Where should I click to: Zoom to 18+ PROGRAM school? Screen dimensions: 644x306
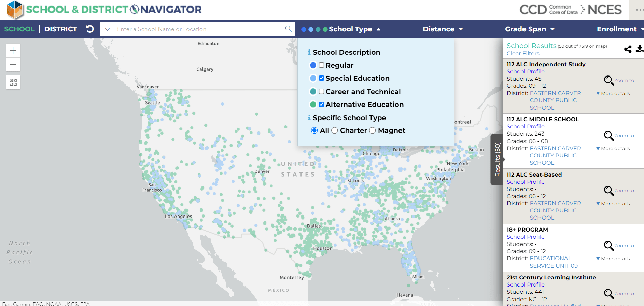click(619, 246)
